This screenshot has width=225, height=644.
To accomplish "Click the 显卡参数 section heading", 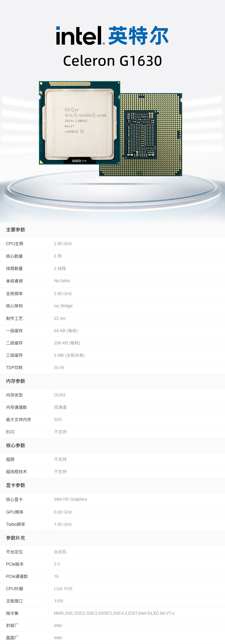I will 16,485.
